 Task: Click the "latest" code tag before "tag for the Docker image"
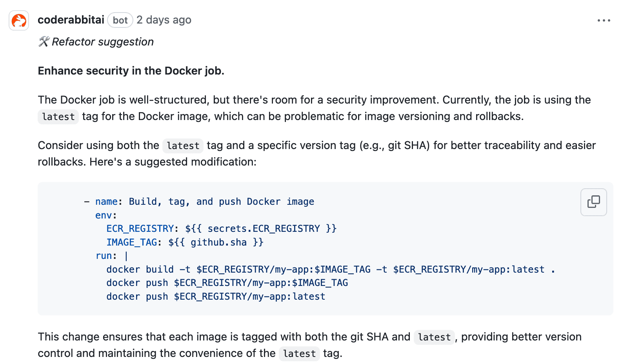point(58,117)
